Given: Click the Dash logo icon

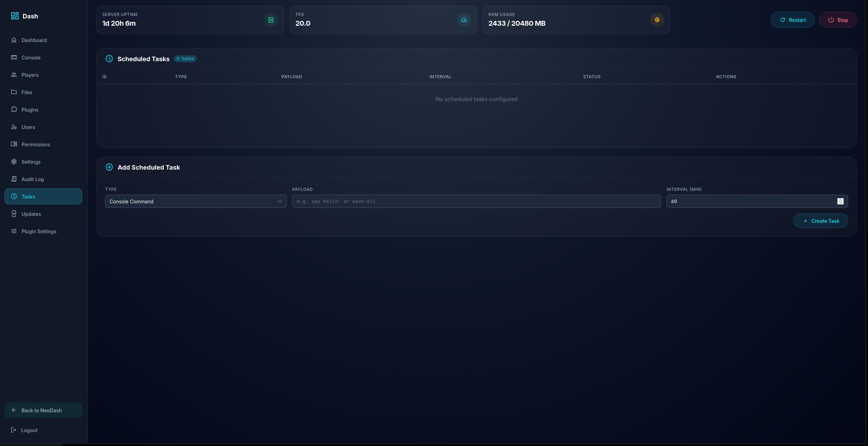Looking at the screenshot, I should click(x=15, y=16).
